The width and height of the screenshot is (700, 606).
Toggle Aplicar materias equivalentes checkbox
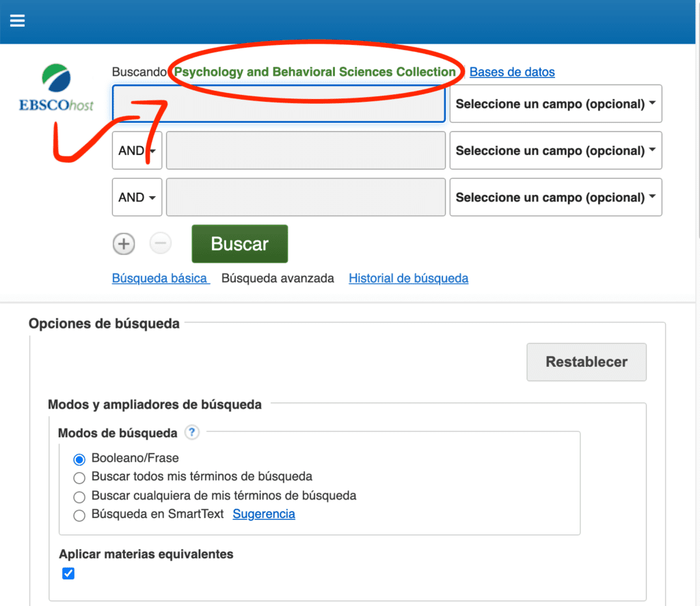click(68, 573)
